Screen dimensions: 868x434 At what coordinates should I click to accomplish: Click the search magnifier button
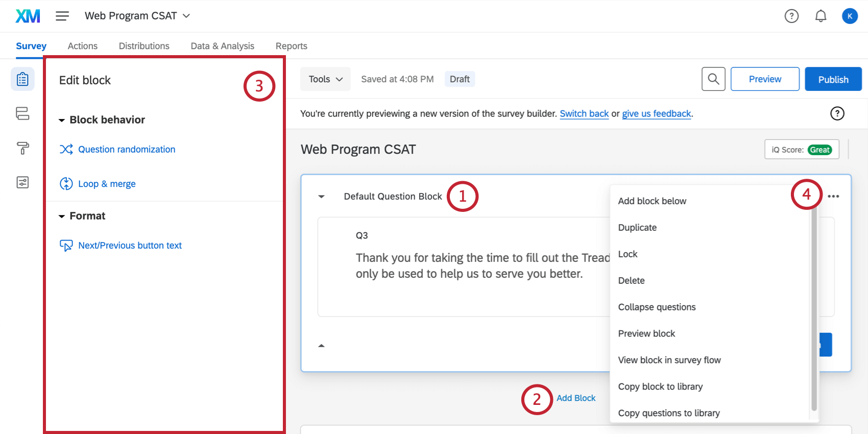(x=713, y=79)
